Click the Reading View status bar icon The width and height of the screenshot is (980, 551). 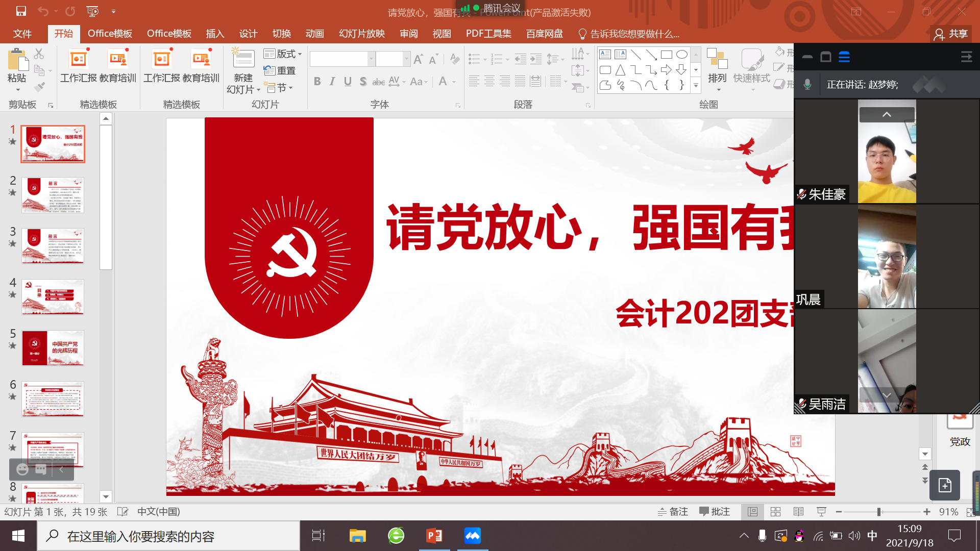[x=798, y=512]
